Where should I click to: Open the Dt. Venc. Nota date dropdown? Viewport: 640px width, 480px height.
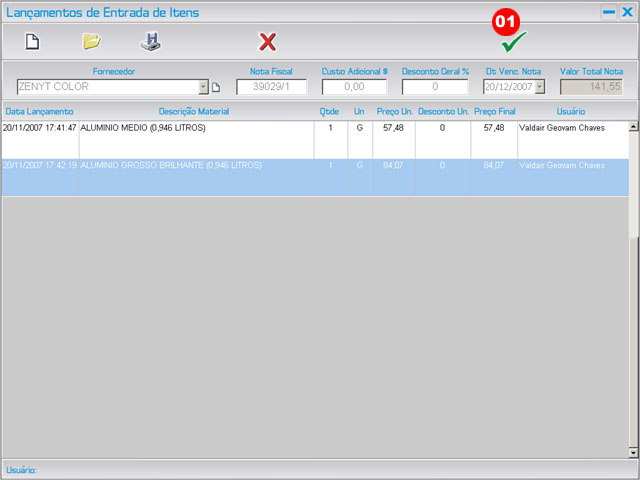click(540, 87)
